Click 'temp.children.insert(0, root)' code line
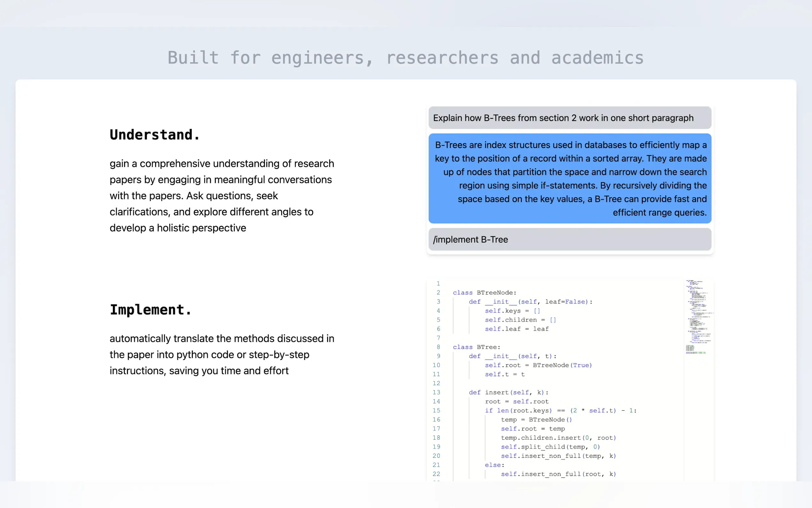 click(558, 438)
